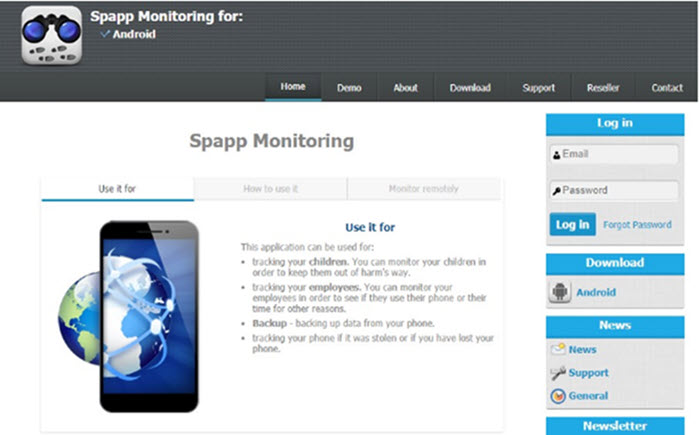Open the Contact page
The image size is (700, 435).
[667, 88]
